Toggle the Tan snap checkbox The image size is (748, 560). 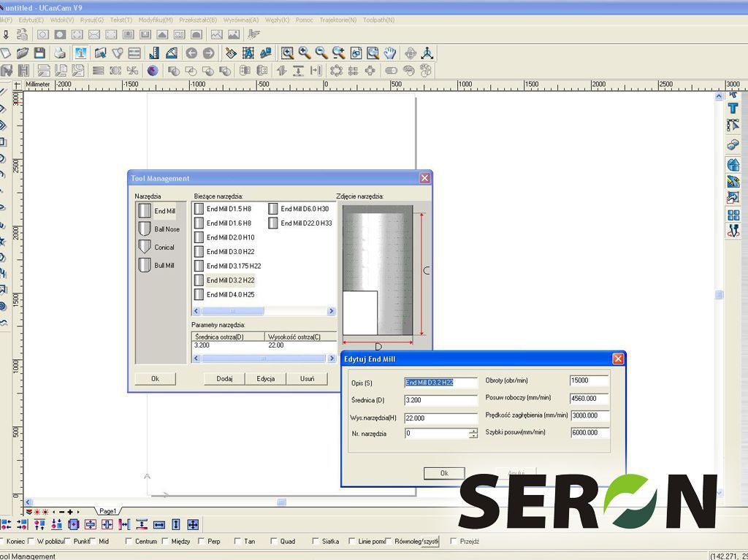pos(236,541)
